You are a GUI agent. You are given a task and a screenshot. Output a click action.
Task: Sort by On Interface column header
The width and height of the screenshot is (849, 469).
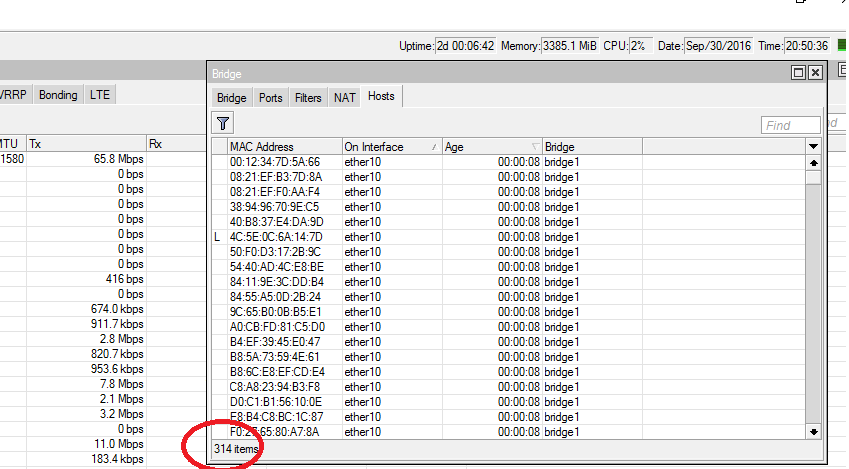pyautogui.click(x=392, y=147)
